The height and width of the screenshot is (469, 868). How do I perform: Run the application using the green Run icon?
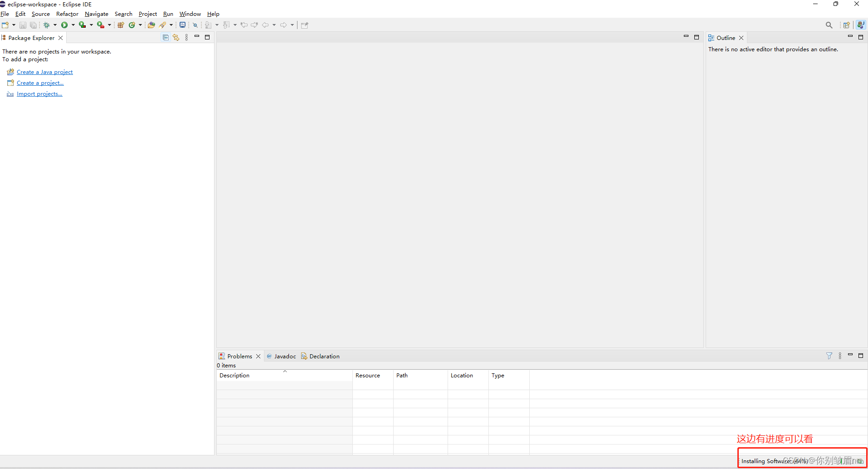pyautogui.click(x=65, y=25)
